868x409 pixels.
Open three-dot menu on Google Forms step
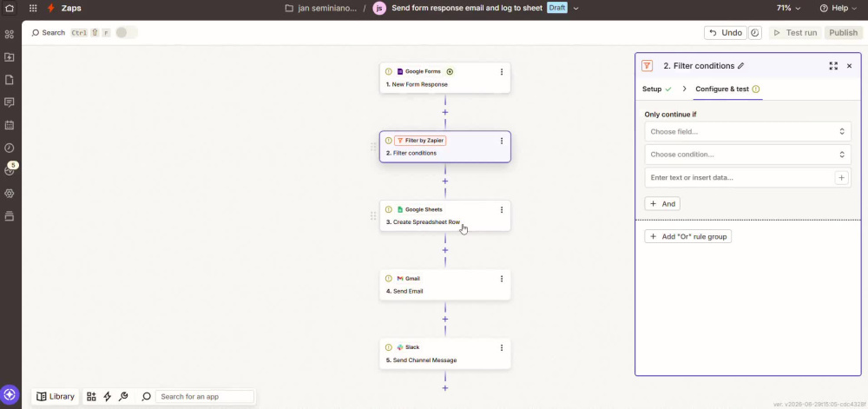(502, 72)
